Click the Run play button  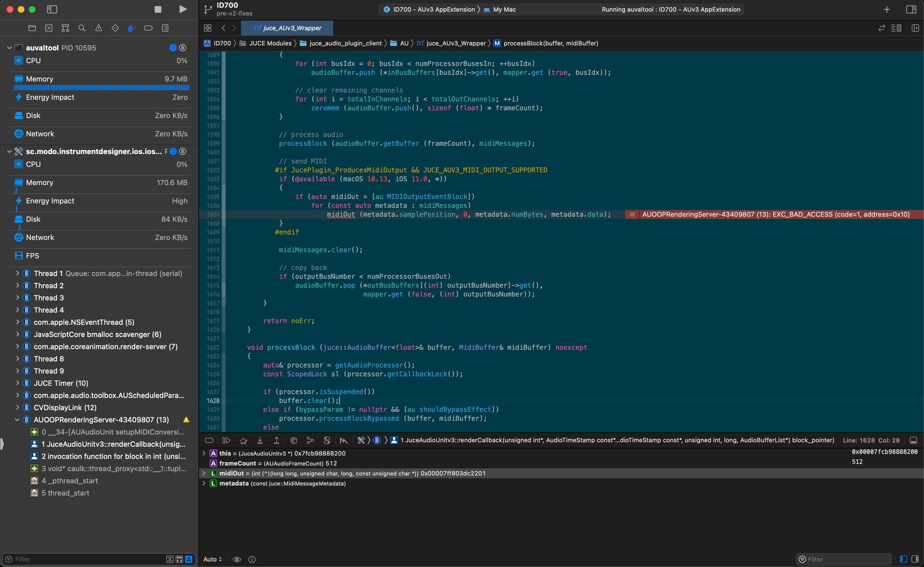pyautogui.click(x=182, y=9)
